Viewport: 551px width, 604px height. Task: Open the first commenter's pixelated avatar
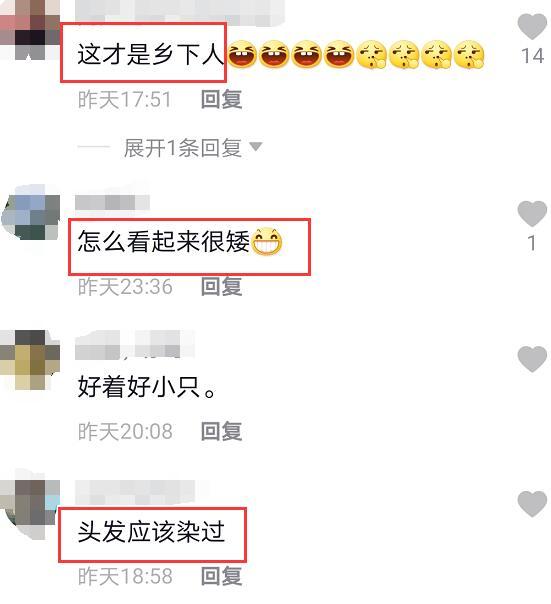30,30
